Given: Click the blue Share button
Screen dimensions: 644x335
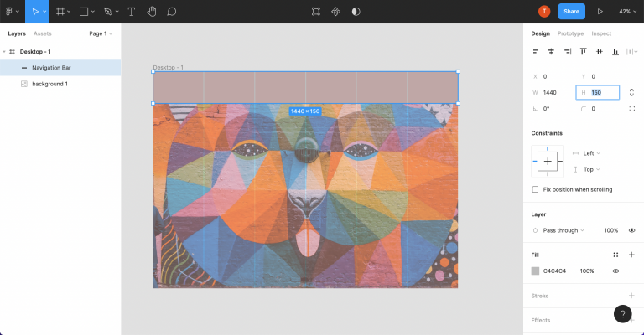Looking at the screenshot, I should [x=571, y=12].
